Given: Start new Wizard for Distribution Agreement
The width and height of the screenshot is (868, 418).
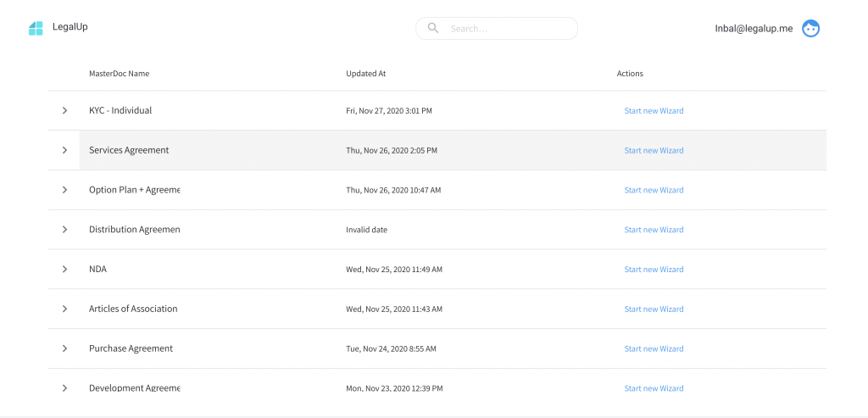Looking at the screenshot, I should (654, 230).
